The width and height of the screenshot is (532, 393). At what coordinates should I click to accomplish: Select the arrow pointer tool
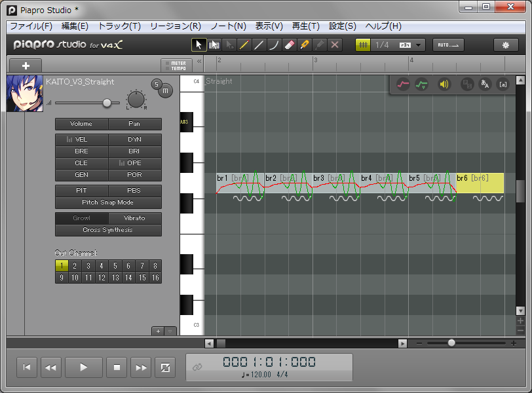click(x=199, y=45)
